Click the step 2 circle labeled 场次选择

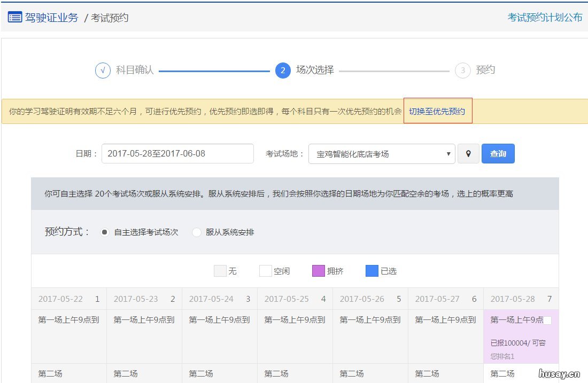282,69
